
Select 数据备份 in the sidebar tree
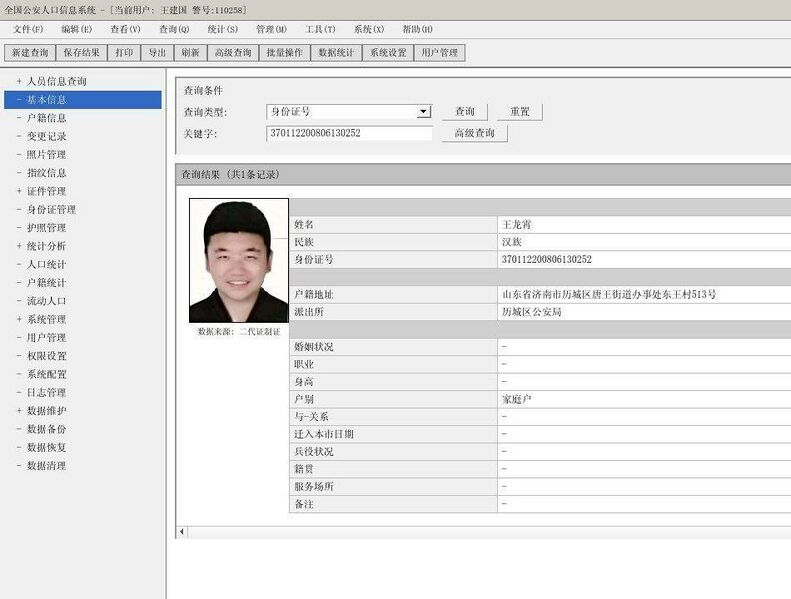tap(46, 429)
